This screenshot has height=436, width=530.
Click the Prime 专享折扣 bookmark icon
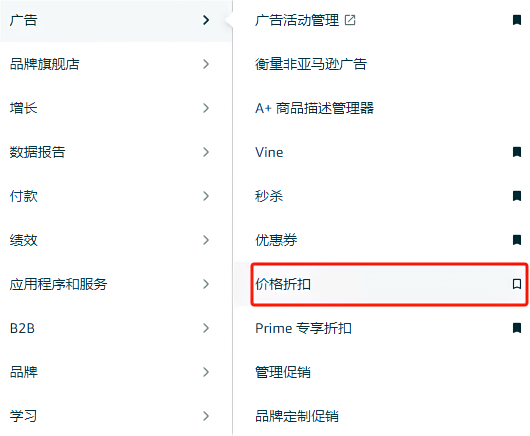tap(516, 328)
